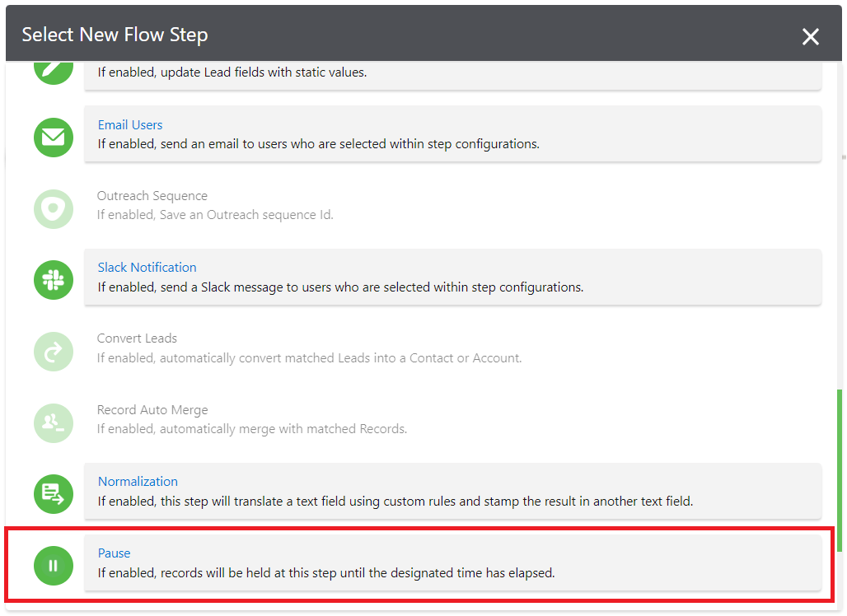
Task: Click the Normalization step icon
Action: coord(54,494)
